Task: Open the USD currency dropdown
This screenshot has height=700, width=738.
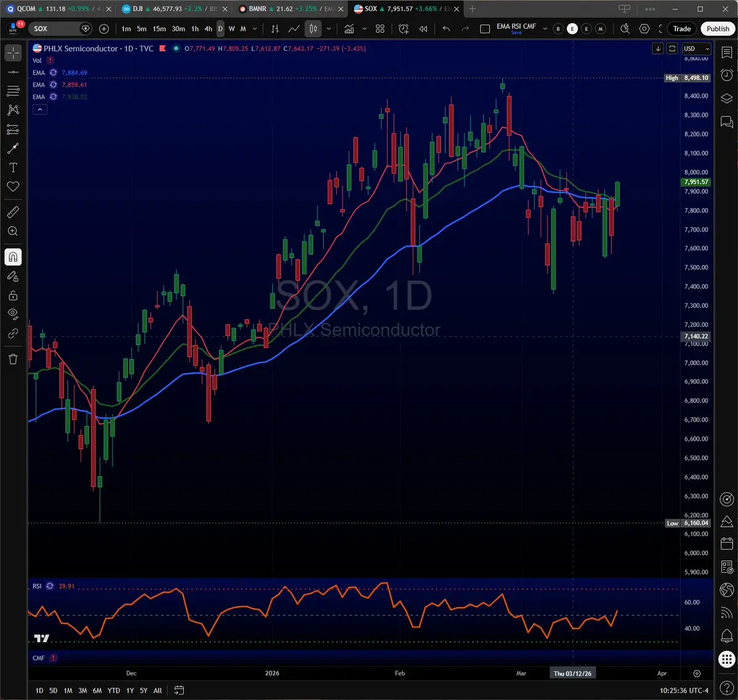Action: click(696, 49)
